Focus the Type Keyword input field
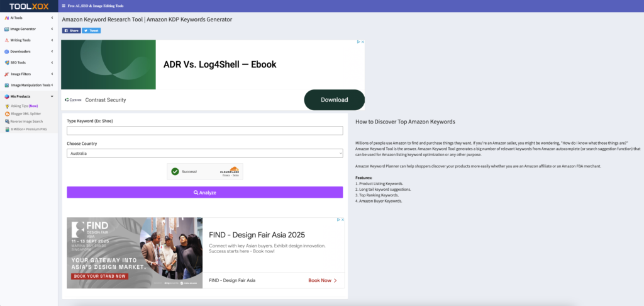The image size is (644, 306). click(x=205, y=131)
